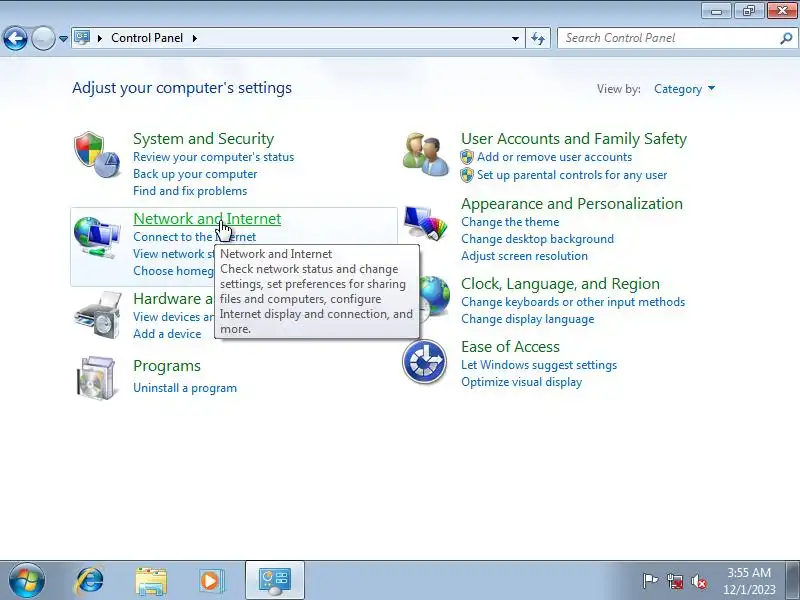
Task: Click Find and fix problems
Action: (x=190, y=191)
